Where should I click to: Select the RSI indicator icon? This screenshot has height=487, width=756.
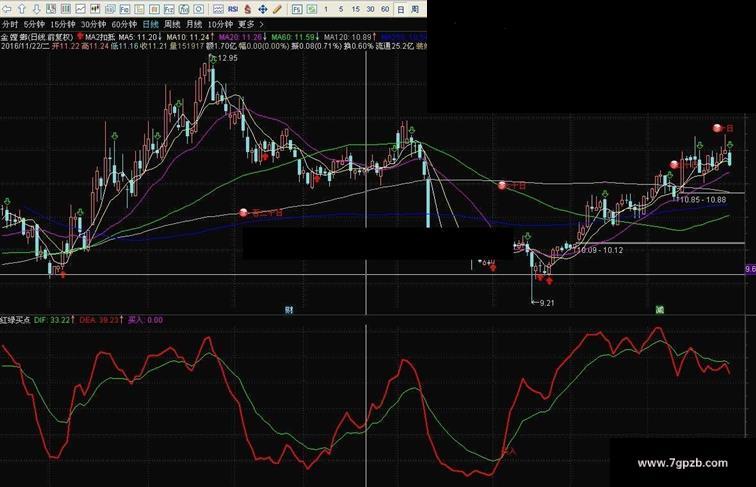(233, 9)
